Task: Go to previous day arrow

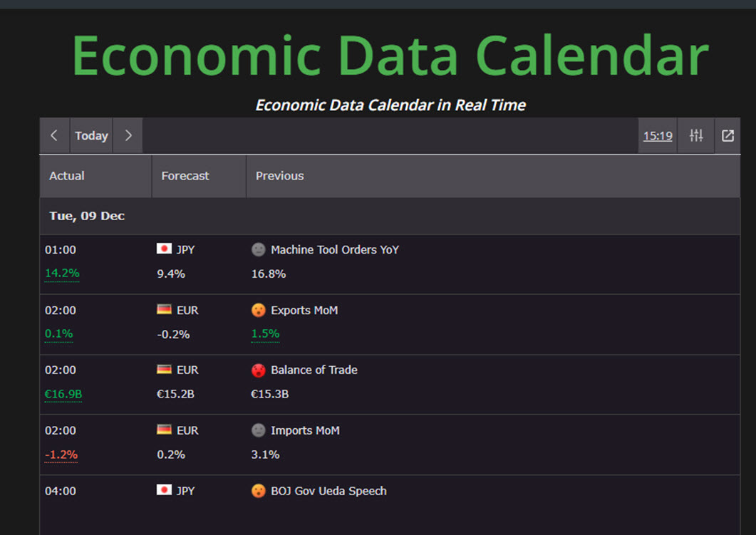Action: [54, 135]
